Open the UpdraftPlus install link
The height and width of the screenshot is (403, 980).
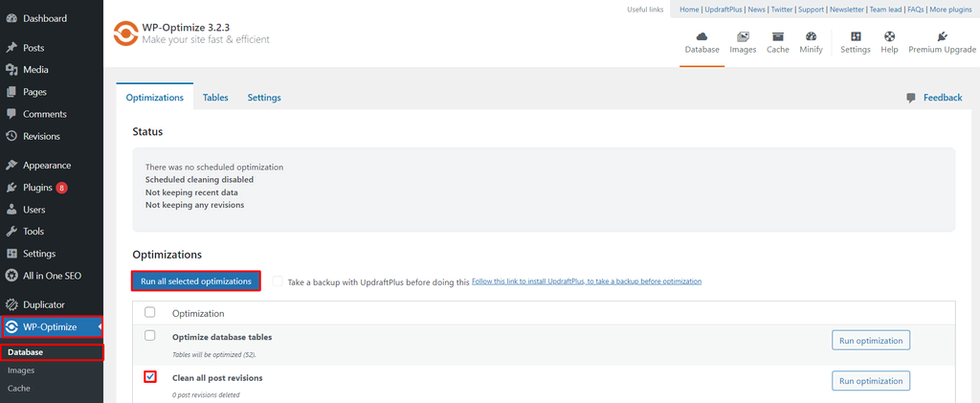click(x=586, y=281)
